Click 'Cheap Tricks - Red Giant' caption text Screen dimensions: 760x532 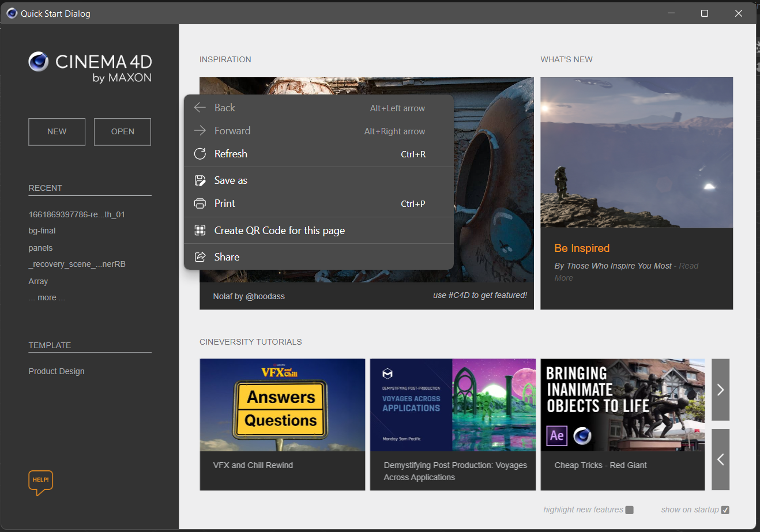point(601,465)
